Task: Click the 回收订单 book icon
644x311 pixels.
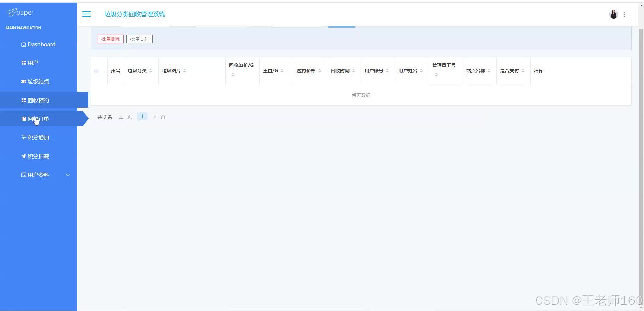Action: click(x=24, y=119)
